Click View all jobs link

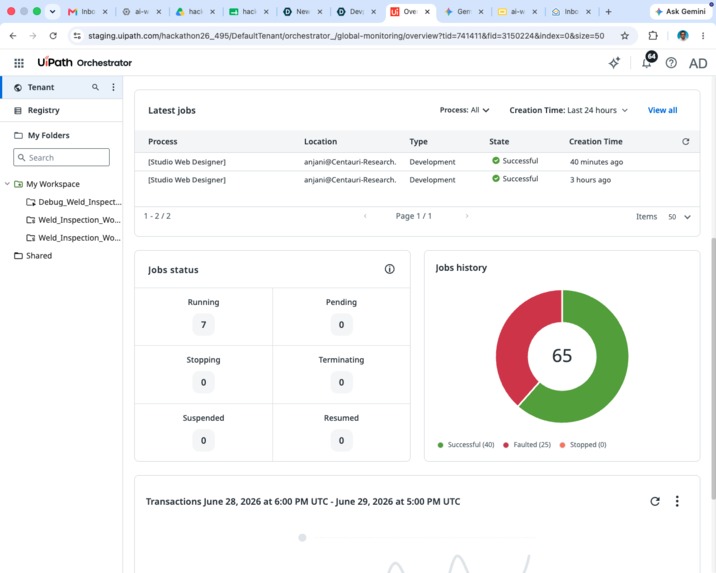click(x=662, y=110)
